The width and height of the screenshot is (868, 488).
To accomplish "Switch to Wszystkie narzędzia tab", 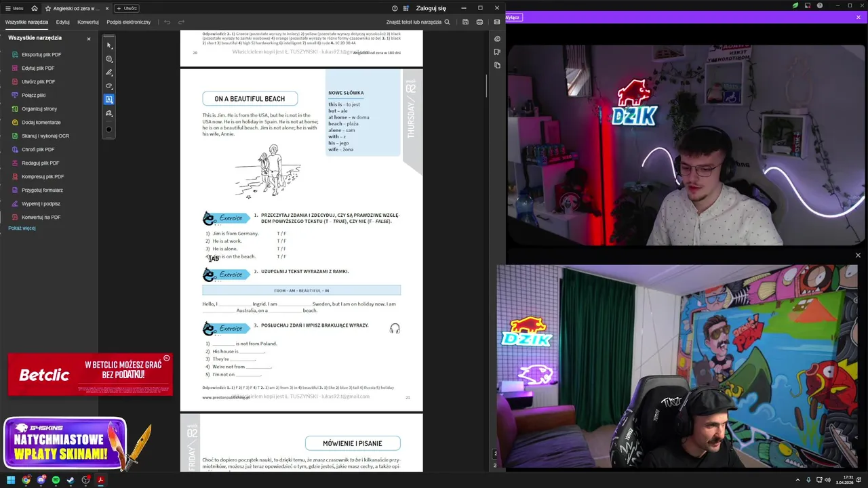I will [x=27, y=22].
